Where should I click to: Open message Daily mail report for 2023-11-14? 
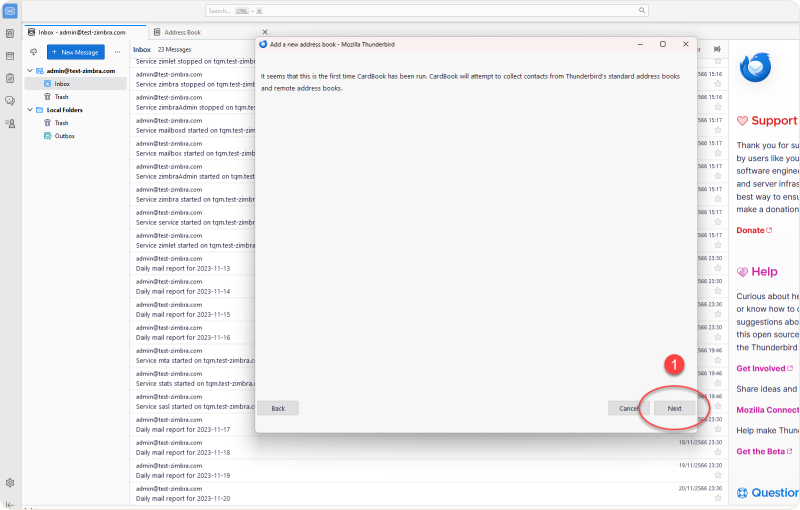(194, 287)
